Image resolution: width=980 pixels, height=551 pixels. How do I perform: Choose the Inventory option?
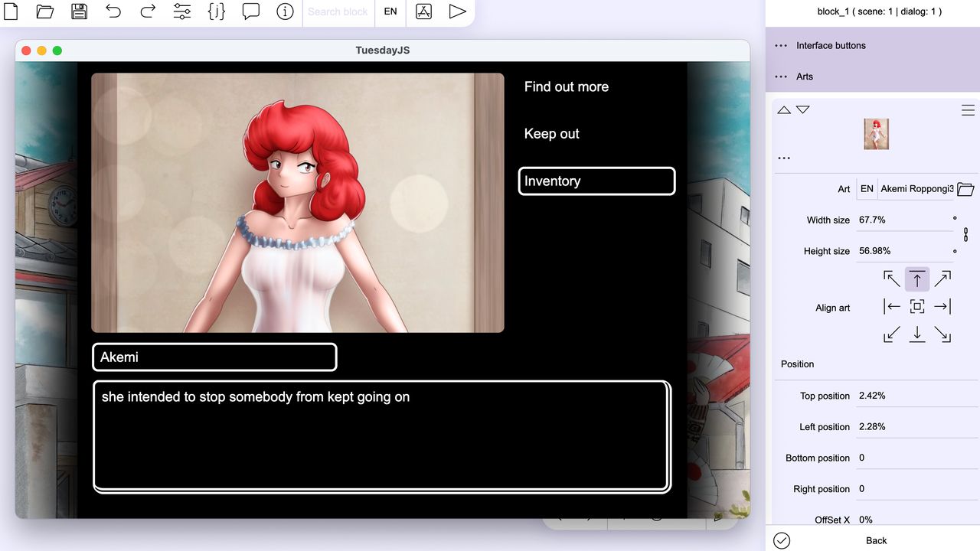(596, 181)
